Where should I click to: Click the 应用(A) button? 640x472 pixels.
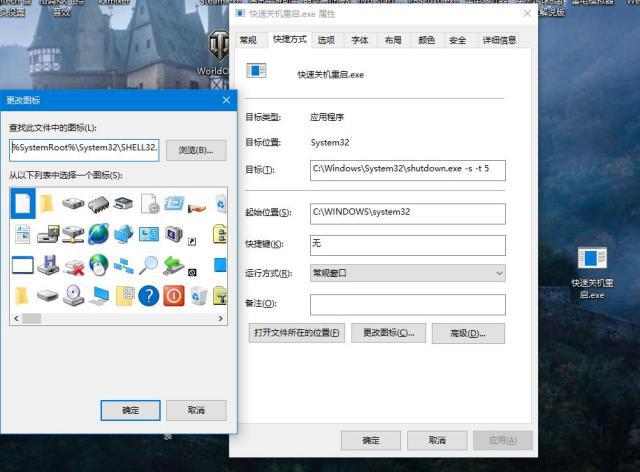[x=503, y=440]
